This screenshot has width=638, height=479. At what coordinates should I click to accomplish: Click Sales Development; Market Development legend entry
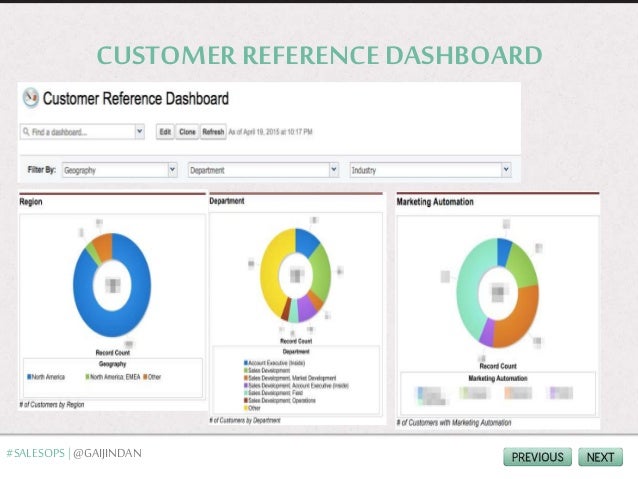tap(290, 378)
